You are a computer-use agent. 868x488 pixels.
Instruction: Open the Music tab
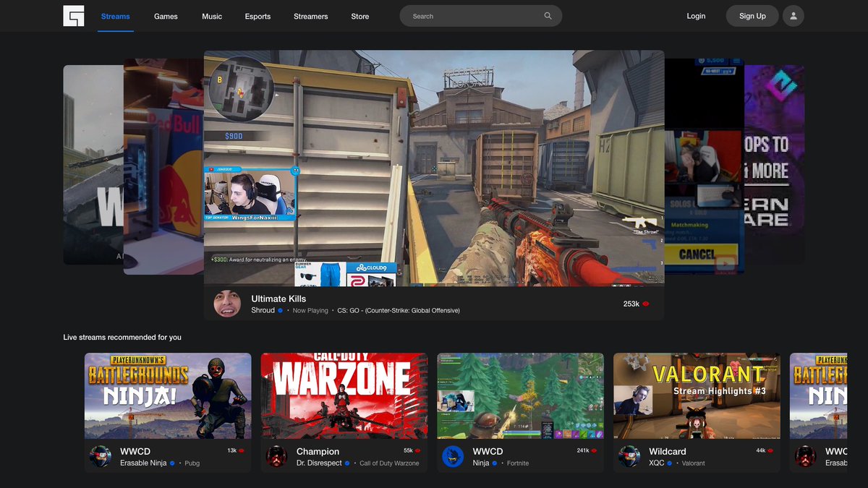tap(212, 16)
